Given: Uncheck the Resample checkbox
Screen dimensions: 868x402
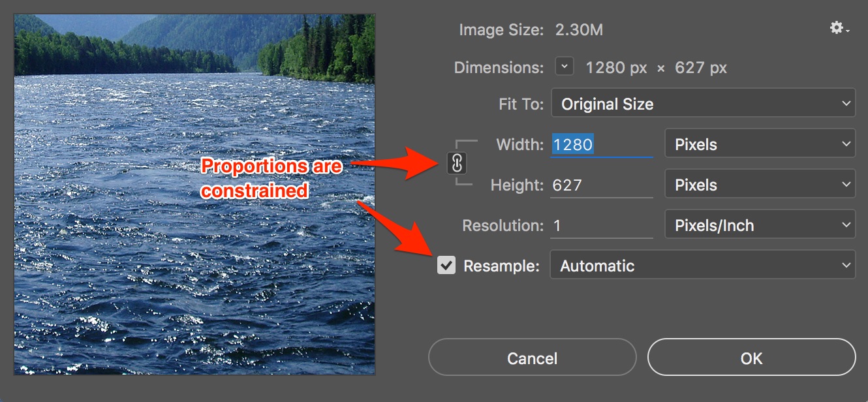Looking at the screenshot, I should (446, 266).
